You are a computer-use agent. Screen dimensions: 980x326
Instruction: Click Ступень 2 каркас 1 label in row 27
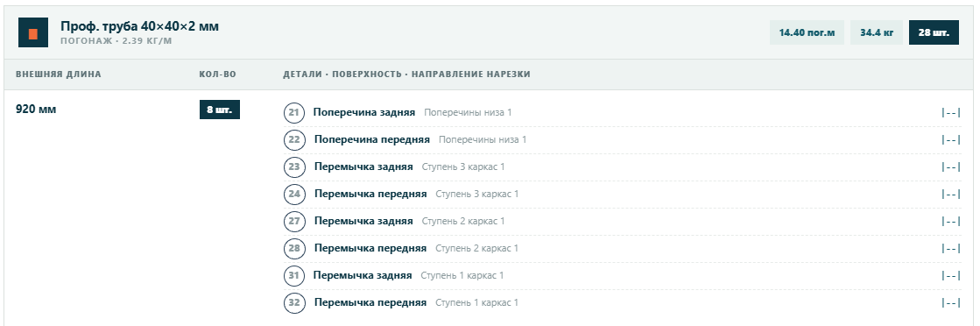click(463, 221)
